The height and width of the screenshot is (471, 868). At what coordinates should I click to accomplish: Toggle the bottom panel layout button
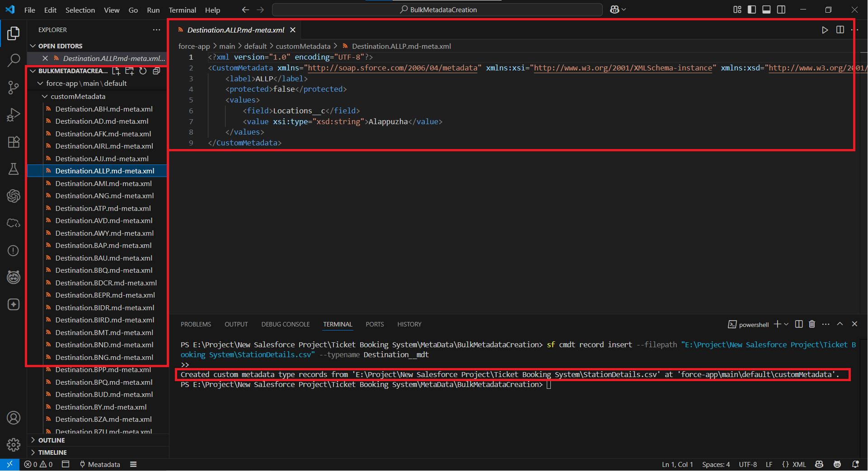766,9
